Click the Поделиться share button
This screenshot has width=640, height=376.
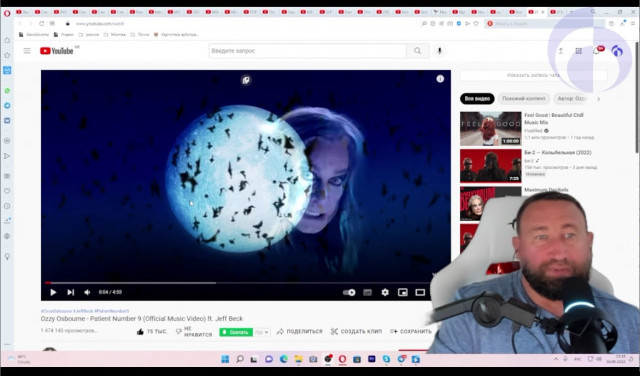(300, 332)
